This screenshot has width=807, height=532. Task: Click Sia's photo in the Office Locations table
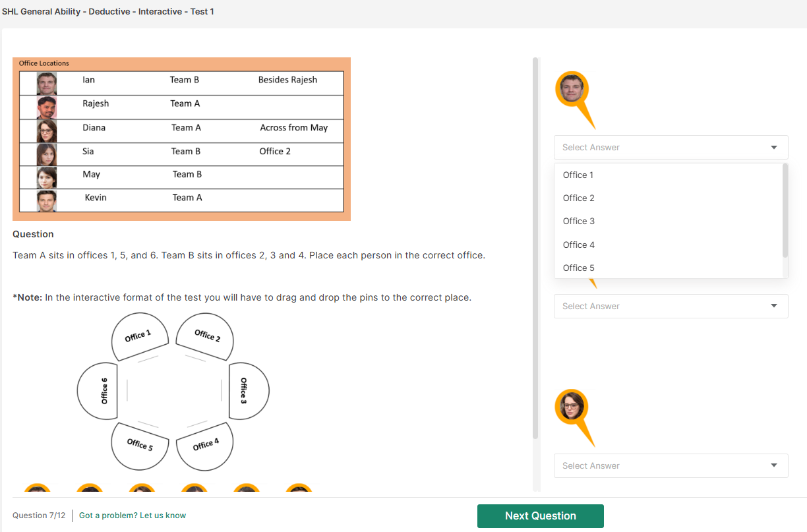[x=46, y=154]
